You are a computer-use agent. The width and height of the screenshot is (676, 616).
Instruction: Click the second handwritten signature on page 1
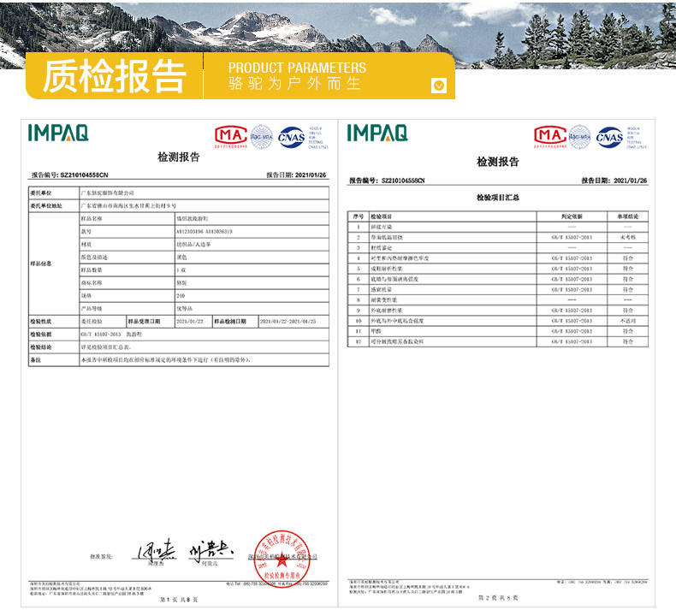coord(211,550)
